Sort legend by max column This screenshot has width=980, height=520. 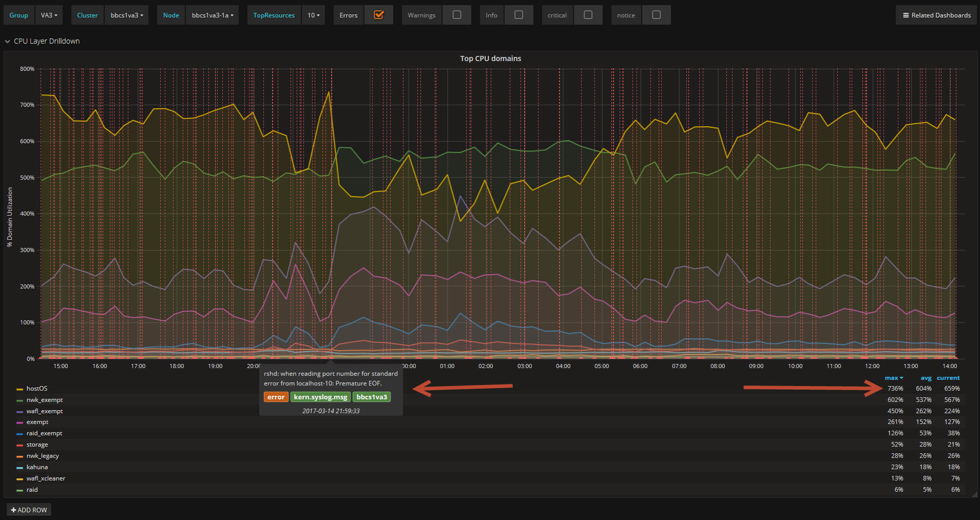[x=893, y=378]
